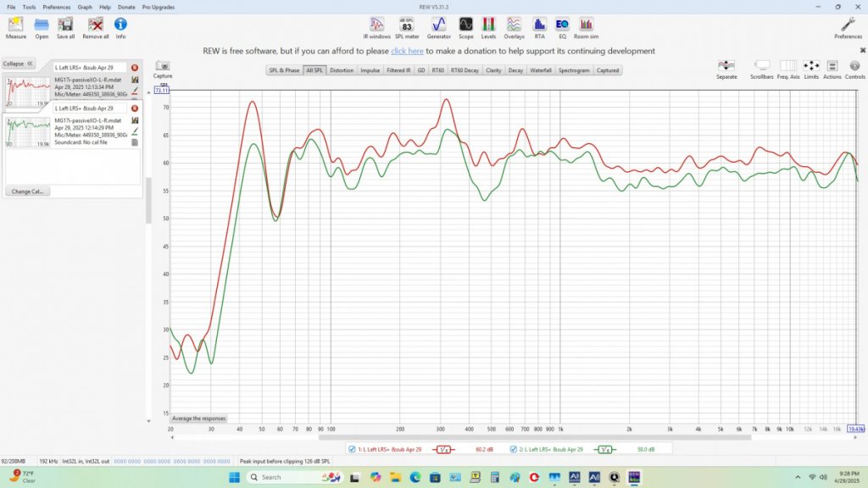The width and height of the screenshot is (868, 488).
Task: Toggle the Freq. Axis mode
Action: (788, 69)
